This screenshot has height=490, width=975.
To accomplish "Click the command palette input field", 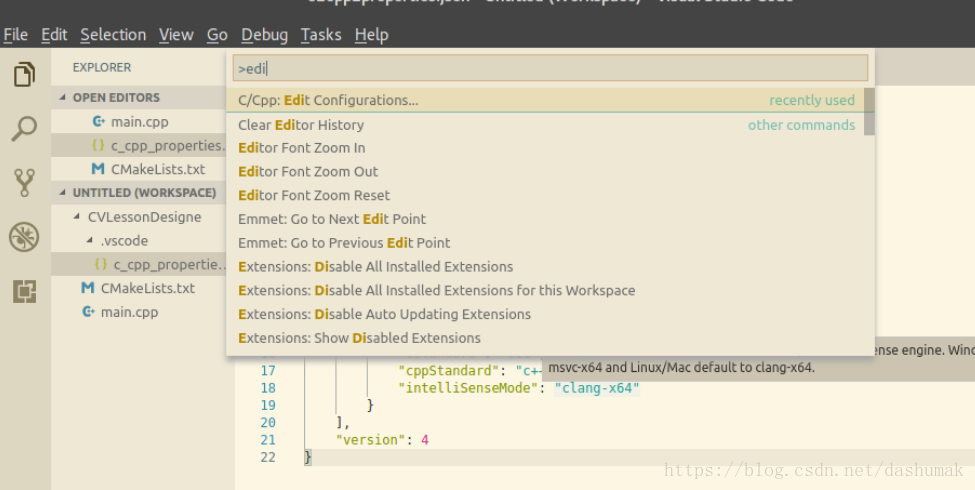I will click(550, 68).
